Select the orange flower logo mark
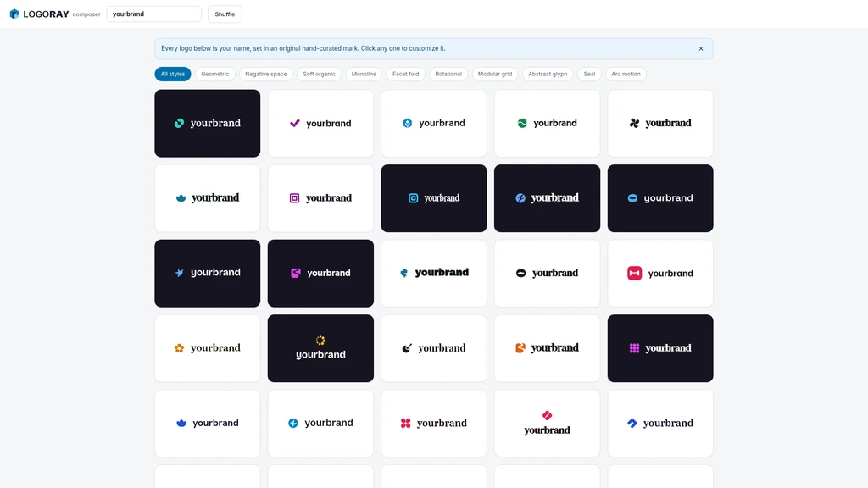868x488 pixels. tap(180, 348)
